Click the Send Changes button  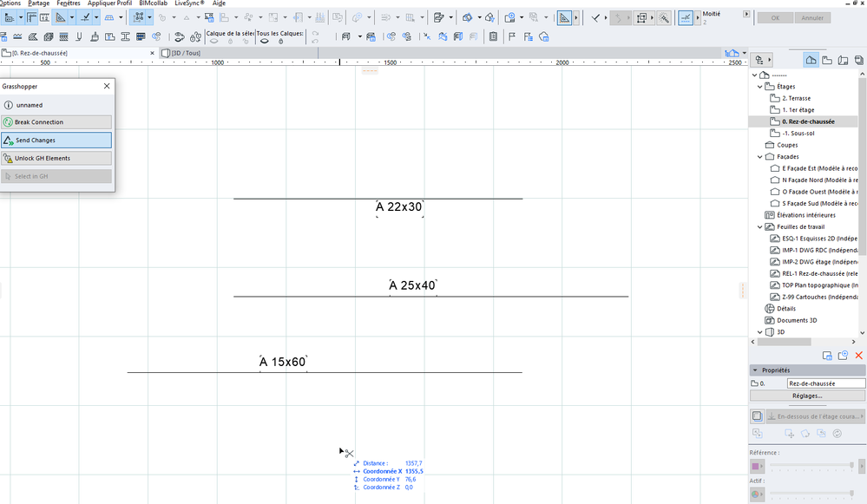point(56,141)
